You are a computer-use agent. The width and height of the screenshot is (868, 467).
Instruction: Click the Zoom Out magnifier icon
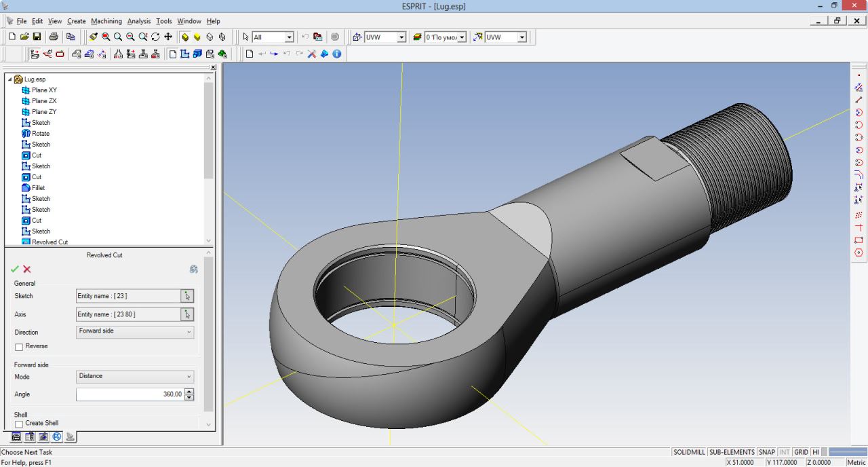point(130,37)
